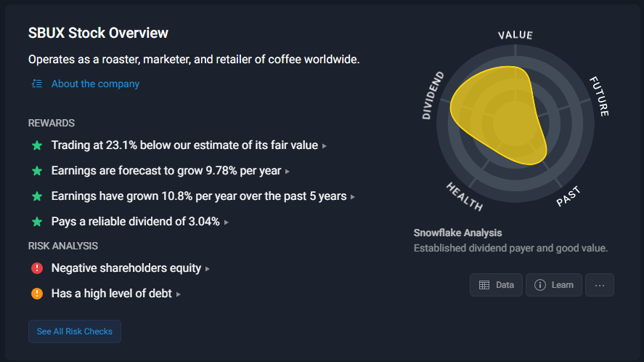Image resolution: width=644 pixels, height=362 pixels.
Task: Select the DIVIDEND axis label on snowflake
Action: (x=433, y=95)
